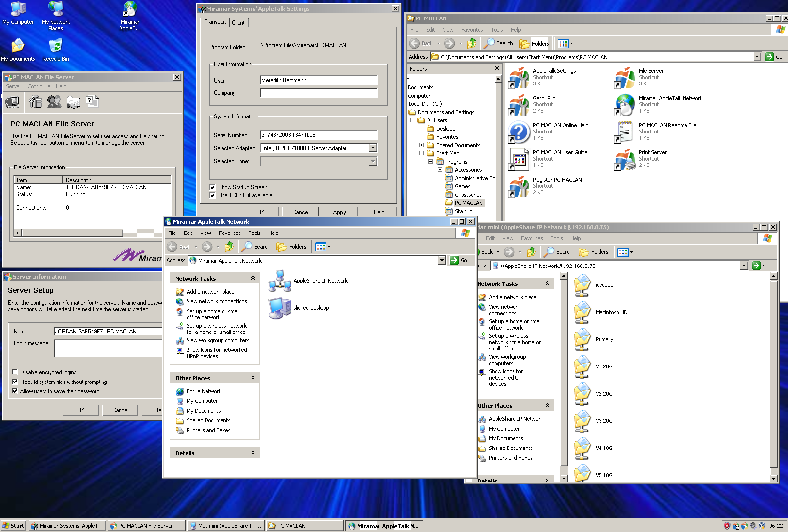788x532 pixels.
Task: Expand Shared Documents node in Folders tree
Action: click(421, 145)
